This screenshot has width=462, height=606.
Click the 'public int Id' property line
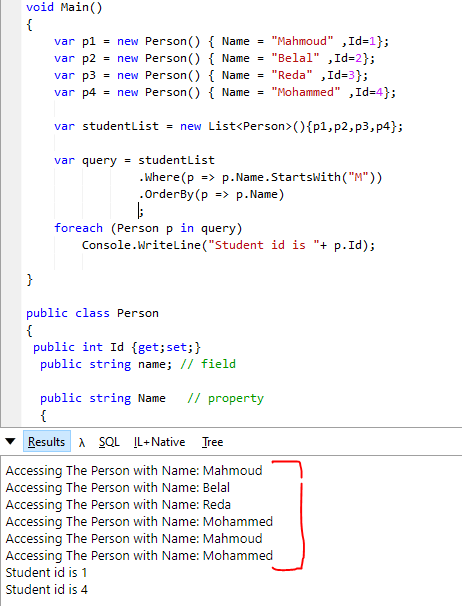tap(117, 347)
